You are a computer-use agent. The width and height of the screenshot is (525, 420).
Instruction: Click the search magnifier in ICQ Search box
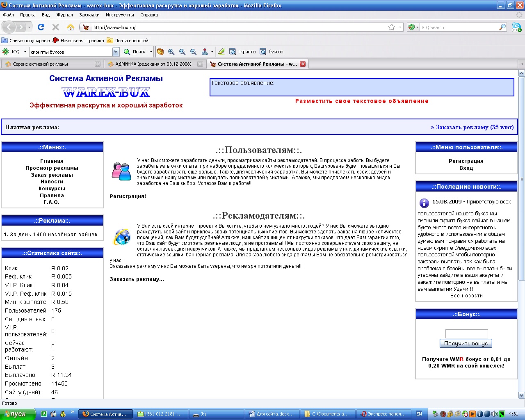click(x=502, y=27)
